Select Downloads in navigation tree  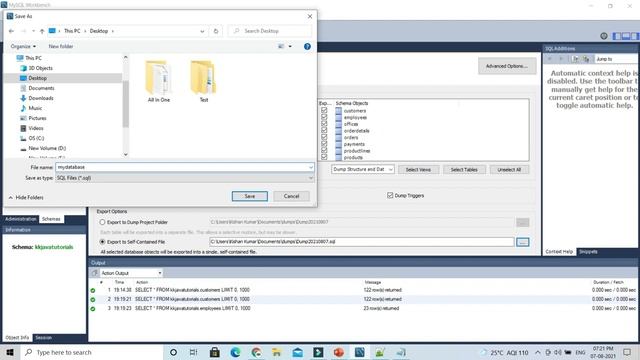point(41,98)
